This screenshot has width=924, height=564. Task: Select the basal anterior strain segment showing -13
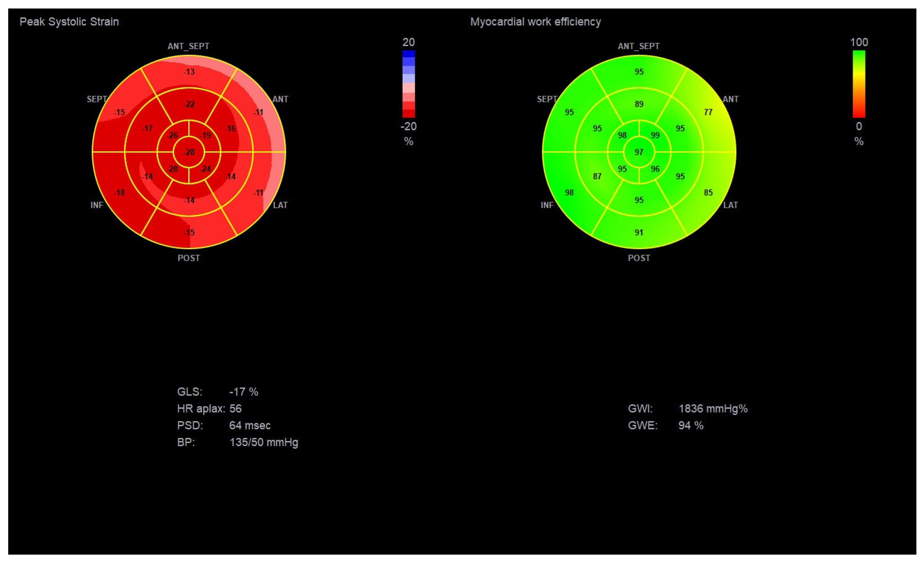[x=189, y=72]
